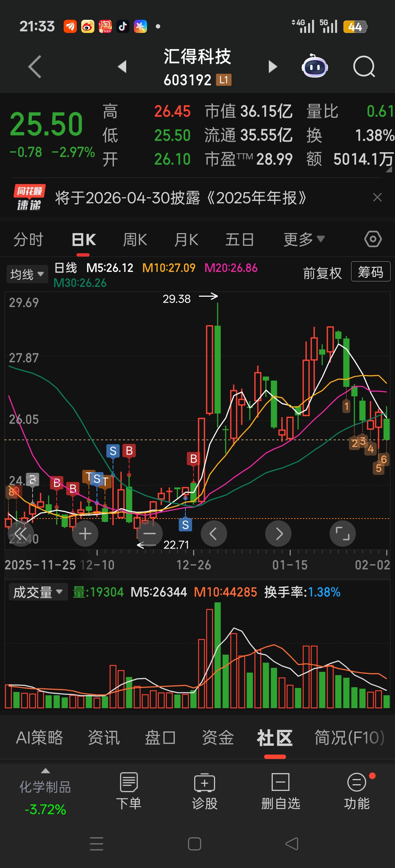Tap 删自选 to remove from watchlist
The height and width of the screenshot is (868, 395).
click(x=281, y=791)
